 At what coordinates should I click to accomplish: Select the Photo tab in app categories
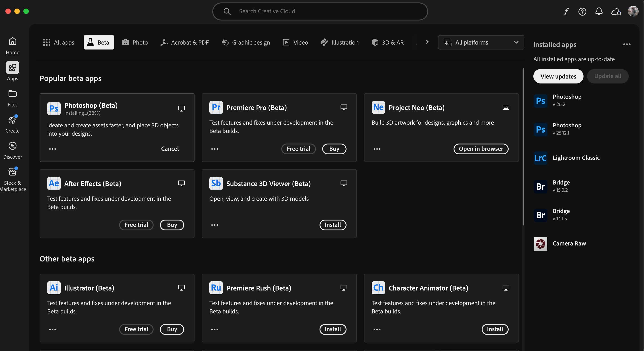click(134, 42)
